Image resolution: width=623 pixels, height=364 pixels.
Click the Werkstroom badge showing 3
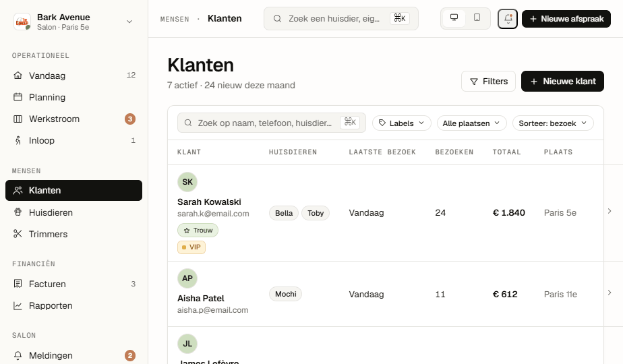130,119
